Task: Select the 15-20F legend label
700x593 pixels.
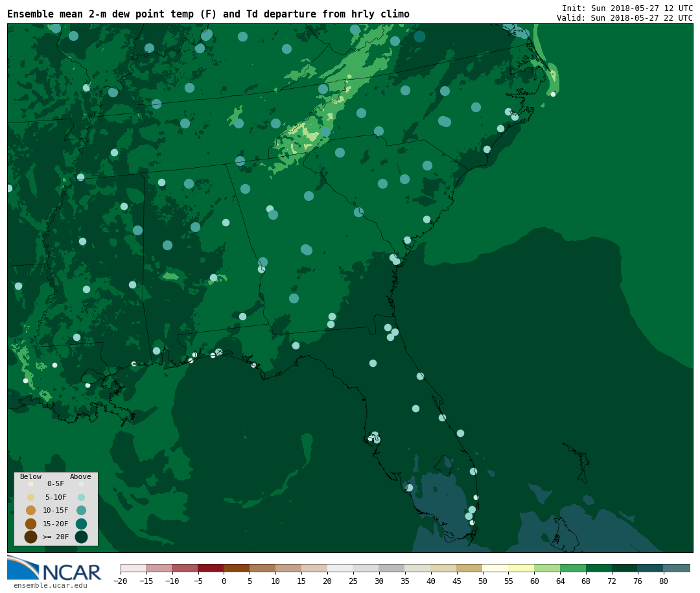Action: [55, 524]
